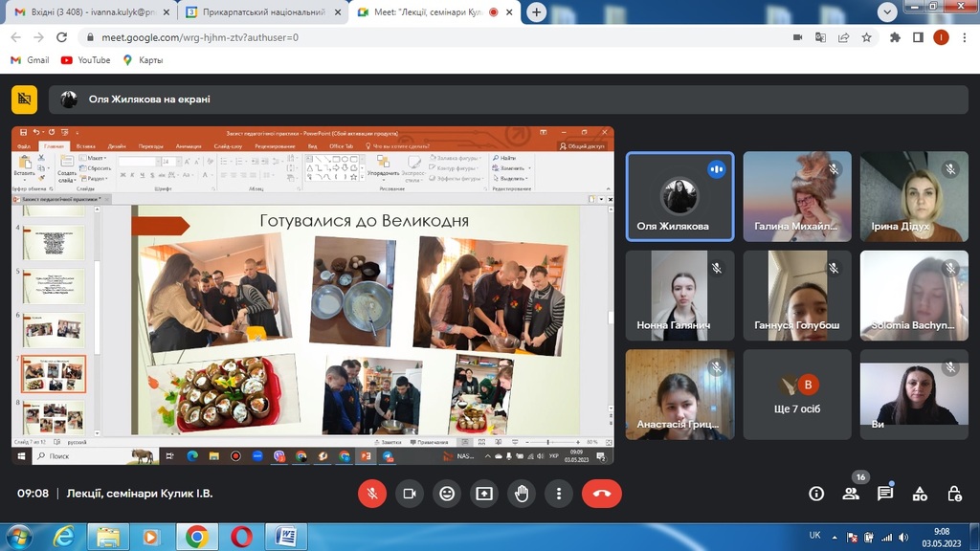Raise your hand in the meeting
The image size is (980, 551).
pyautogui.click(x=522, y=494)
